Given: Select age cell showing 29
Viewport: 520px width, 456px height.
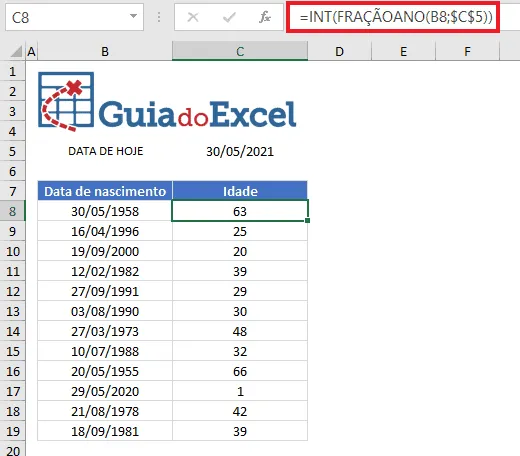Looking at the screenshot, I should tap(240, 291).
